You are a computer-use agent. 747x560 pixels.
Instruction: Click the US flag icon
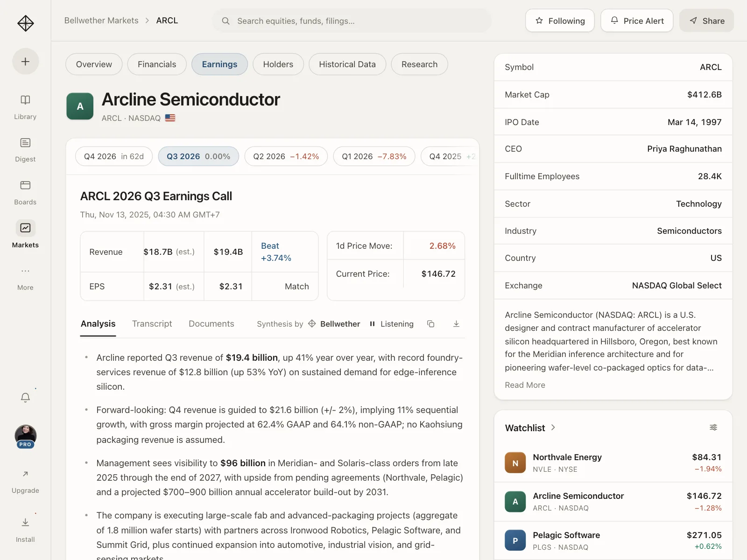(170, 118)
